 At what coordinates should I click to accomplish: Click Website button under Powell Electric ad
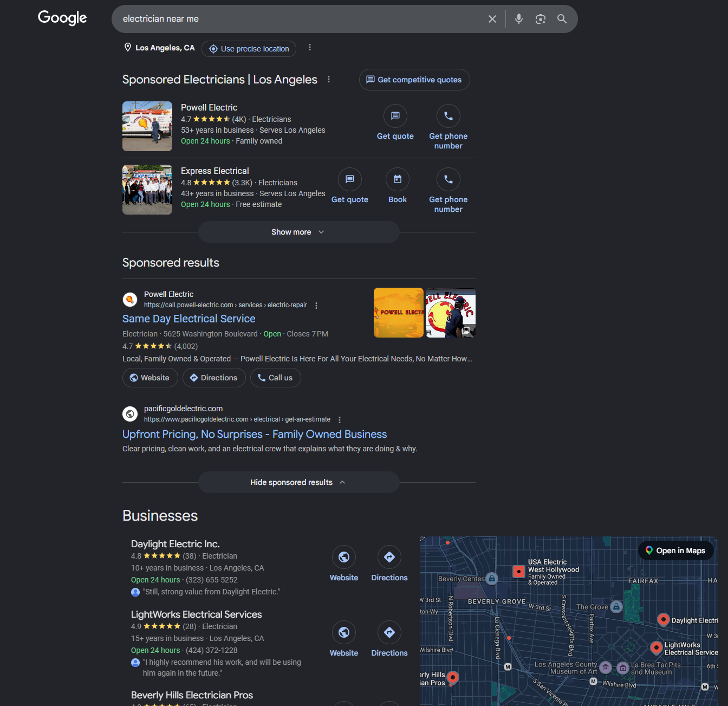coord(150,378)
